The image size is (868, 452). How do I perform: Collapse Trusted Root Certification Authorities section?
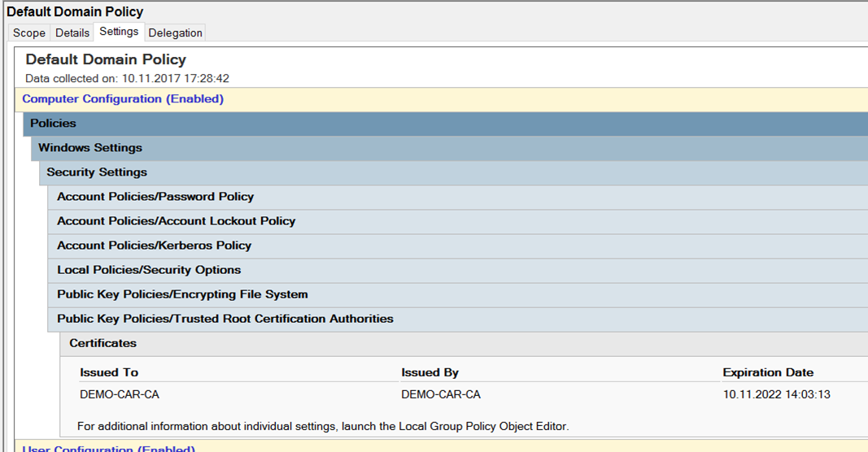click(225, 319)
